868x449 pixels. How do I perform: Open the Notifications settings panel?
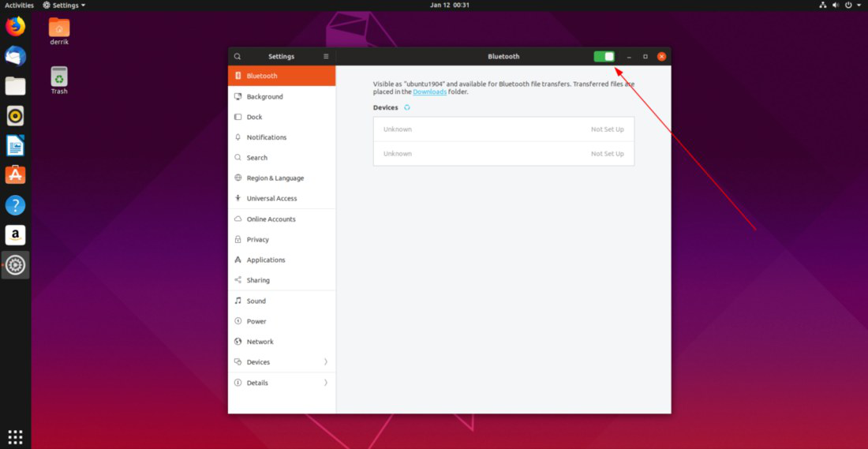282,137
